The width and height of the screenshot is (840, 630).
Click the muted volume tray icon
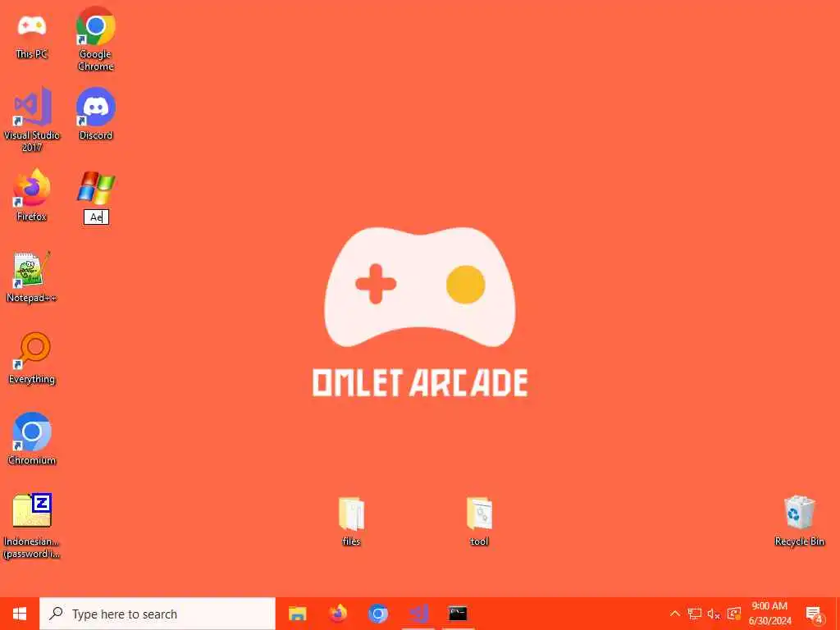[x=714, y=614]
